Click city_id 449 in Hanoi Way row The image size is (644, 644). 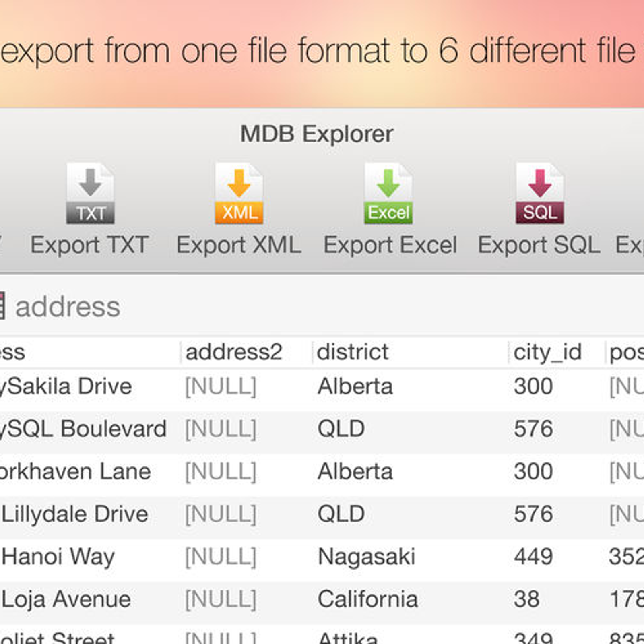coord(533,557)
